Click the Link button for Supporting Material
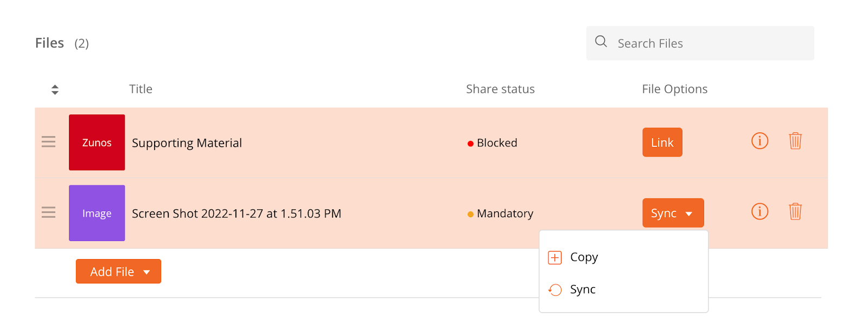Image resolution: width=868 pixels, height=330 pixels. coord(662,143)
